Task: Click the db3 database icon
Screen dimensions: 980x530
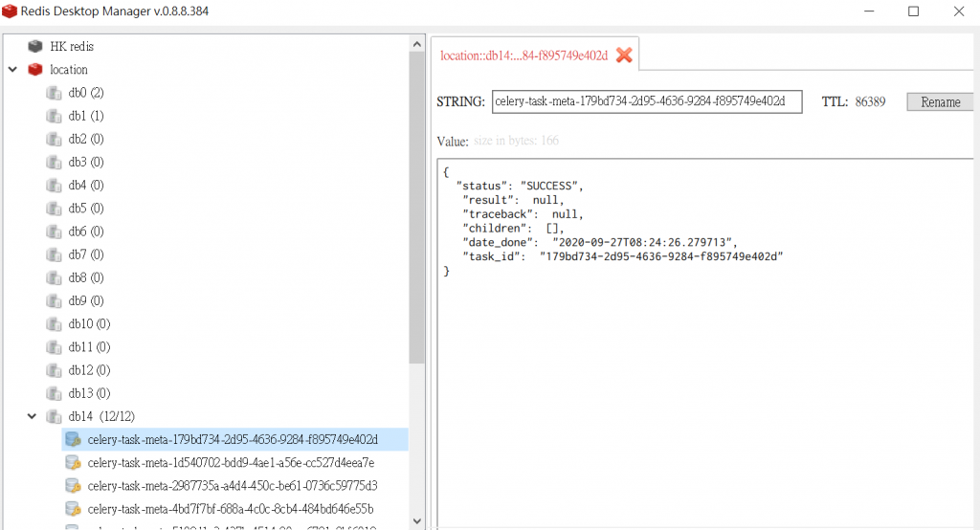Action: [54, 162]
